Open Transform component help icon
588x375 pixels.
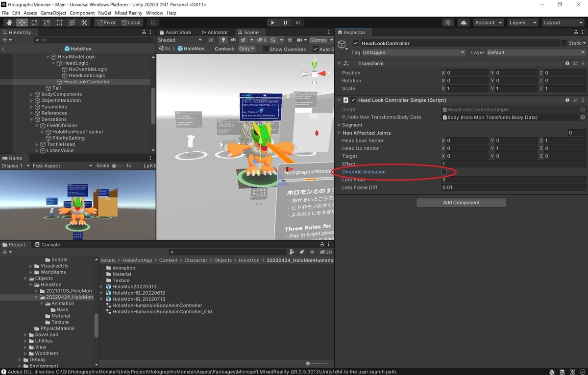pos(567,64)
